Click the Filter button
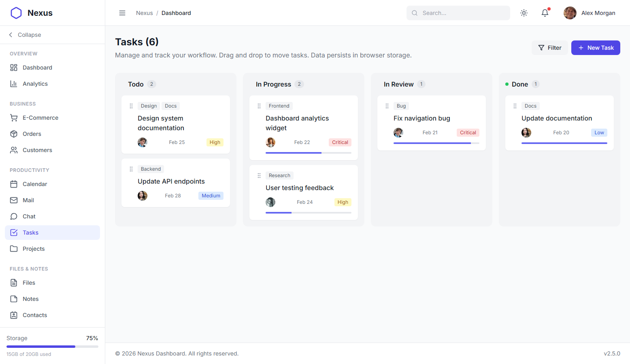This screenshot has width=630, height=364. 549,48
